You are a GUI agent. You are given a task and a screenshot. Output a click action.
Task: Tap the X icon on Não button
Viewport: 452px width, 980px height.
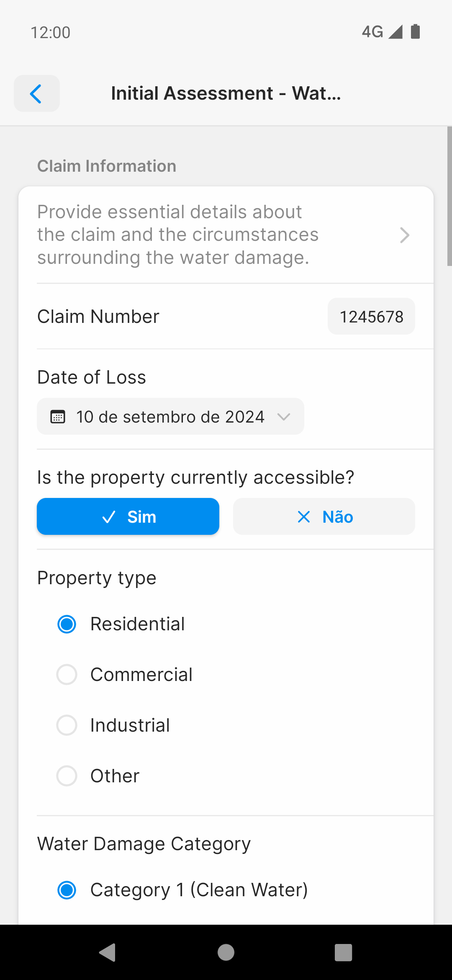tap(304, 517)
